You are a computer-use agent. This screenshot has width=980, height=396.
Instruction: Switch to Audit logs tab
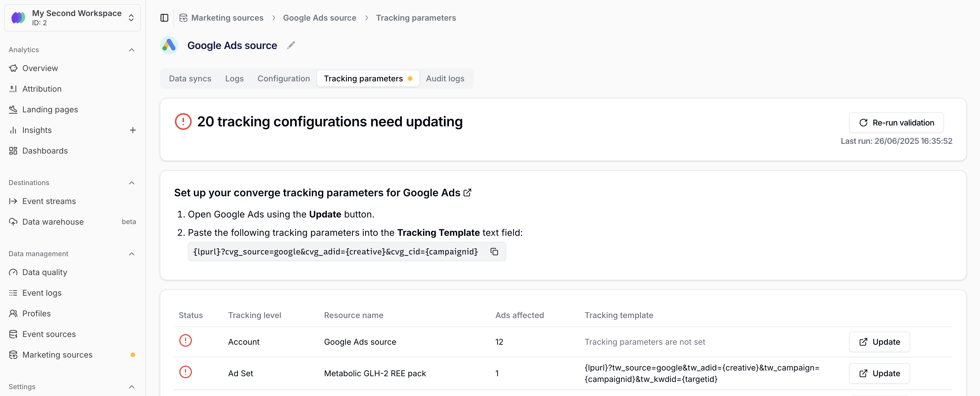445,79
